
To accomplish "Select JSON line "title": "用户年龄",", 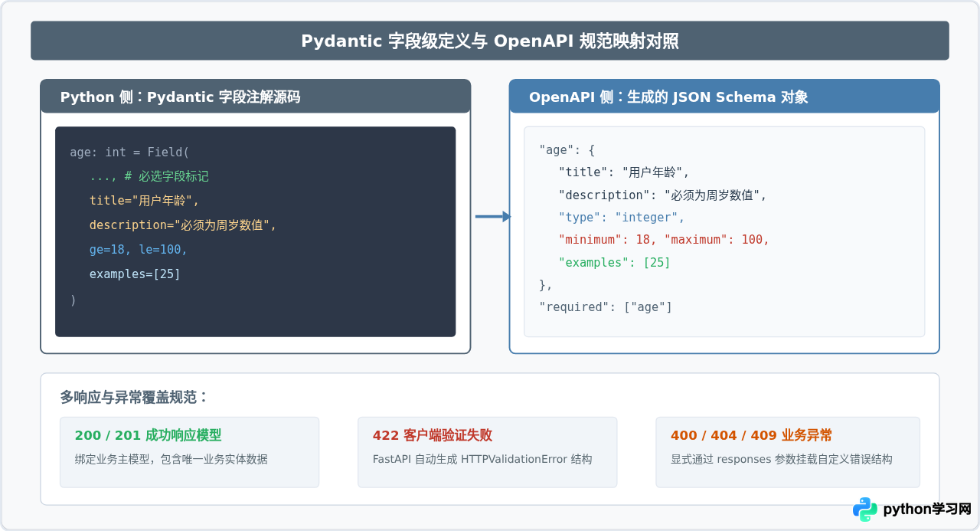I will click(x=624, y=172).
